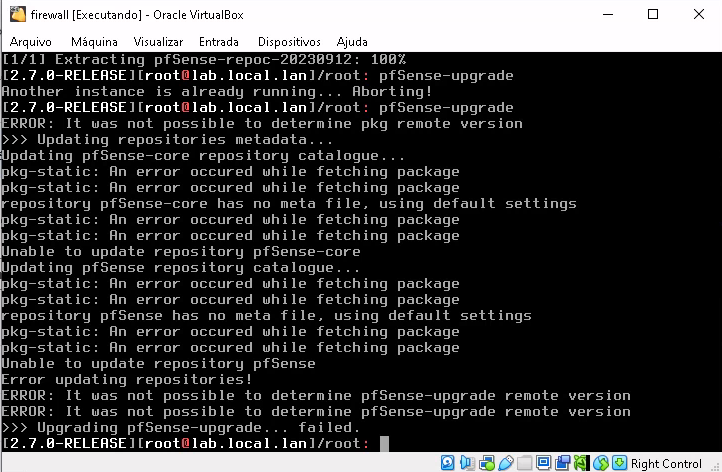Image resolution: width=722 pixels, height=472 pixels.
Task: Open the Entrada menu
Action: (219, 42)
